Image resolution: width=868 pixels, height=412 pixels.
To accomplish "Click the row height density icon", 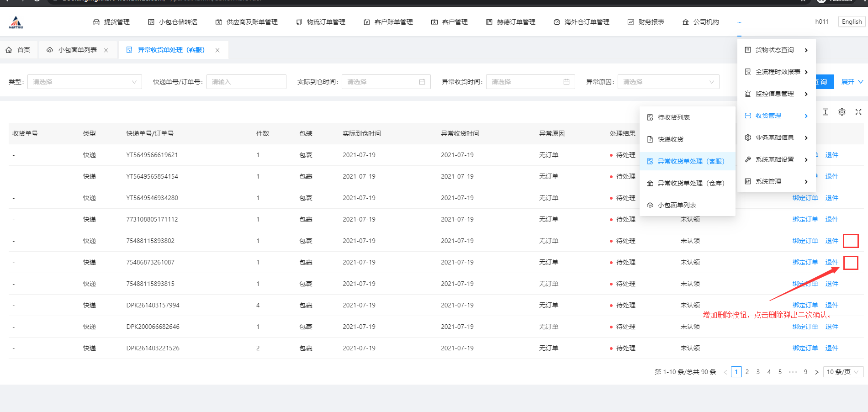I will click(825, 112).
